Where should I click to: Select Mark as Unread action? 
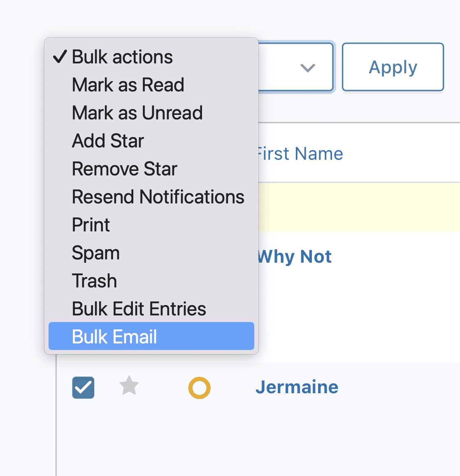[137, 112]
